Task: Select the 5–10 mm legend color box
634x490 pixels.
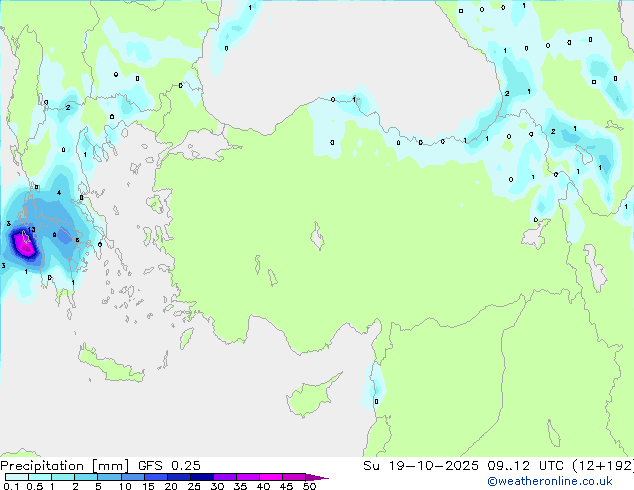Action: [109, 477]
